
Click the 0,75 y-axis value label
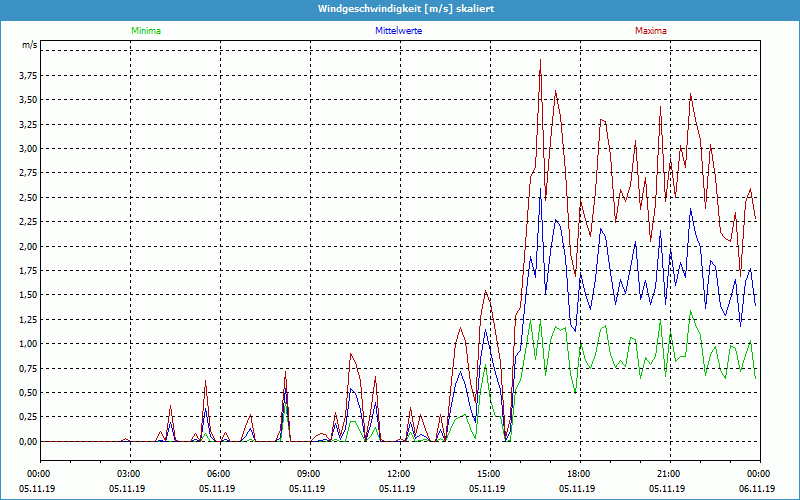click(x=27, y=369)
